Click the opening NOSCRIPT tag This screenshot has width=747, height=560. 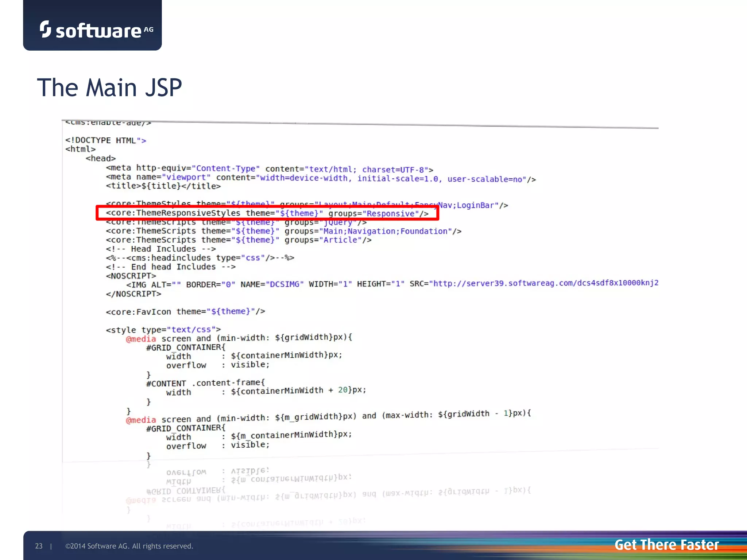(x=131, y=276)
